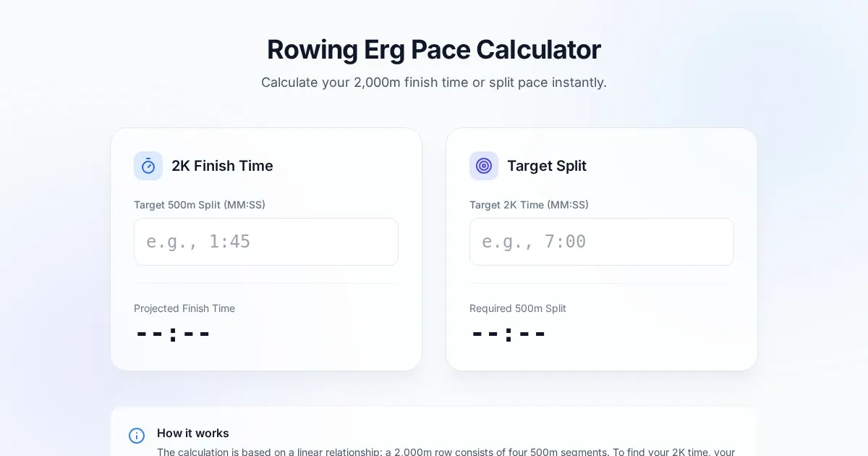Click the bullseye target icon beside Target Split
Viewport: 868px width, 456px height.
(x=484, y=166)
